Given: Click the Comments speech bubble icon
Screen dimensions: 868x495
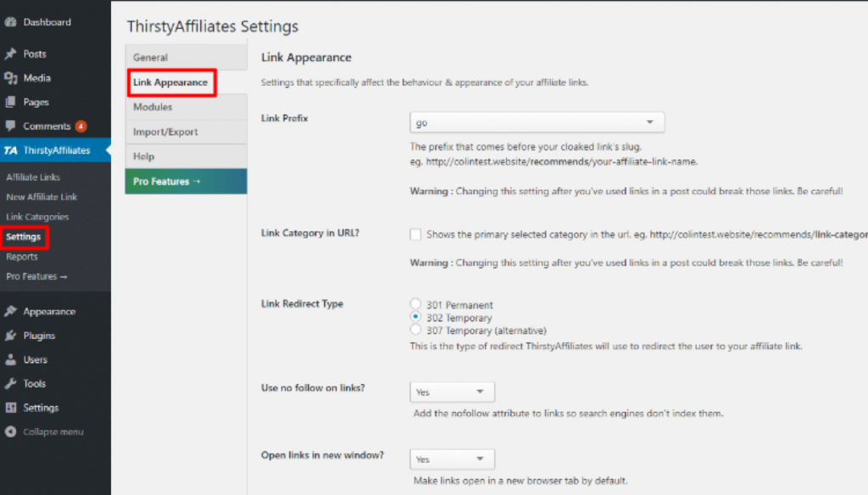Looking at the screenshot, I should 10,125.
